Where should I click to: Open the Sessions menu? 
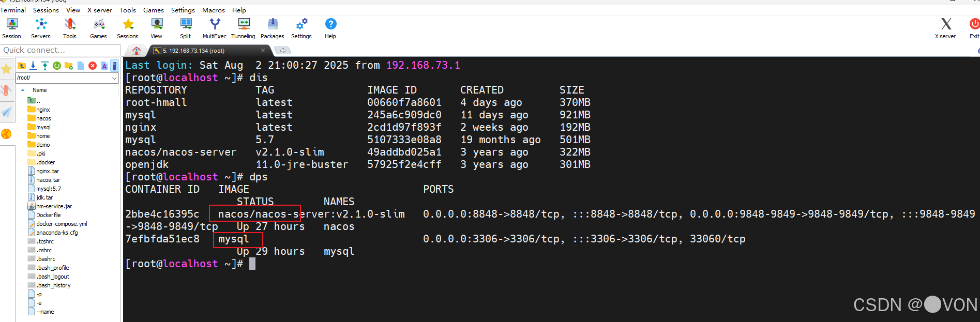[x=46, y=10]
